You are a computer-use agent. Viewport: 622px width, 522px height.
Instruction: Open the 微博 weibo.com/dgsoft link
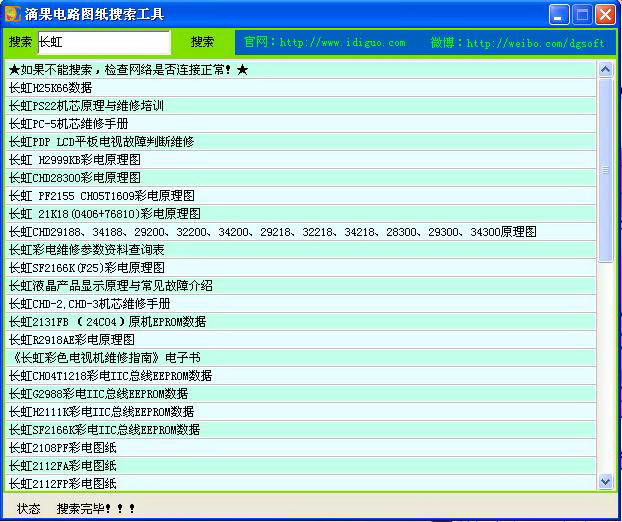[x=518, y=42]
